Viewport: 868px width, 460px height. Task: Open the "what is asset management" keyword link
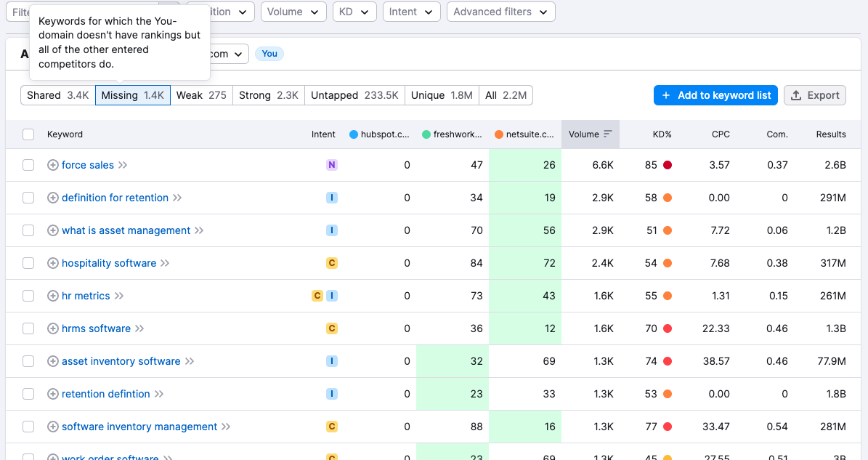[128, 230]
